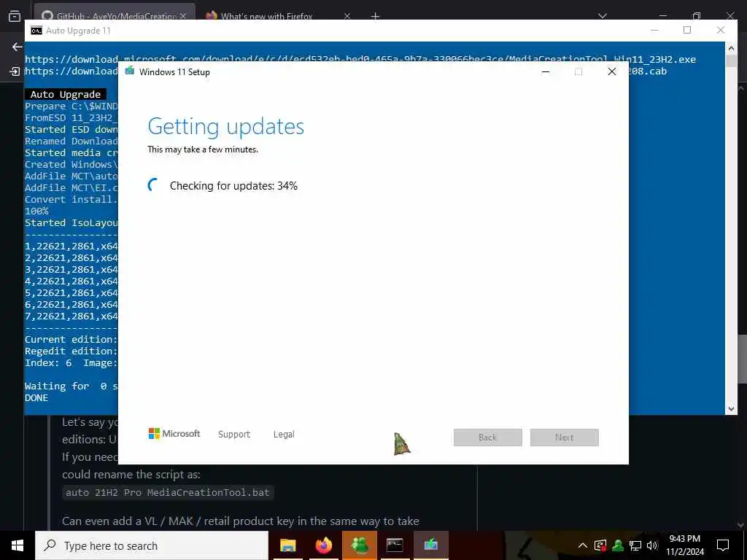This screenshot has width=747, height=560.
Task: Click the Windows 11 Setup title icon
Action: [130, 71]
